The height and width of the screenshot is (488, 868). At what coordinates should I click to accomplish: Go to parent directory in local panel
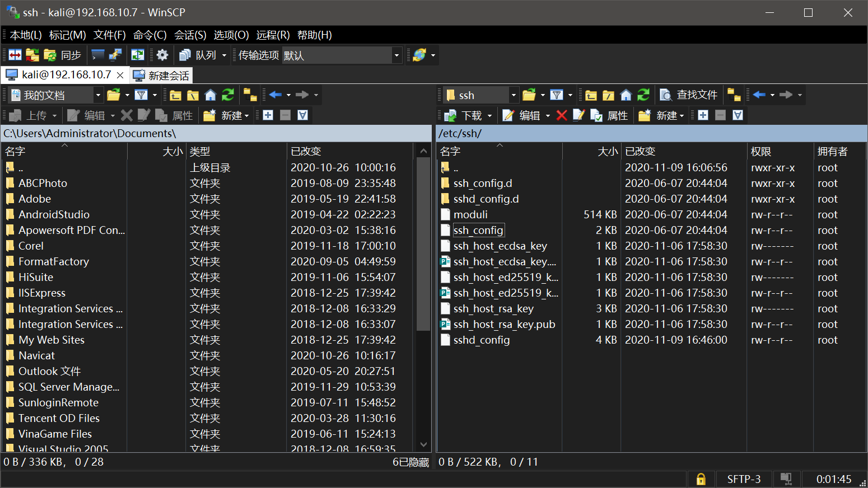pos(176,95)
